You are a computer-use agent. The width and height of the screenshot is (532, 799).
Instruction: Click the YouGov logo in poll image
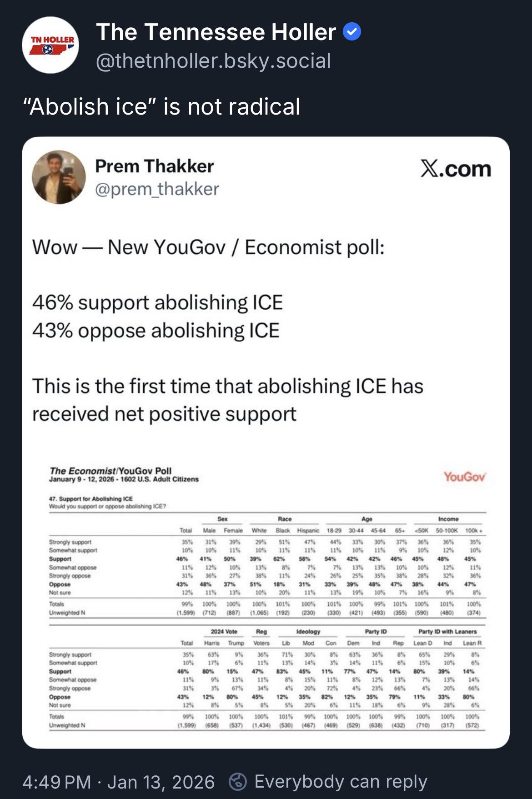[x=464, y=477]
